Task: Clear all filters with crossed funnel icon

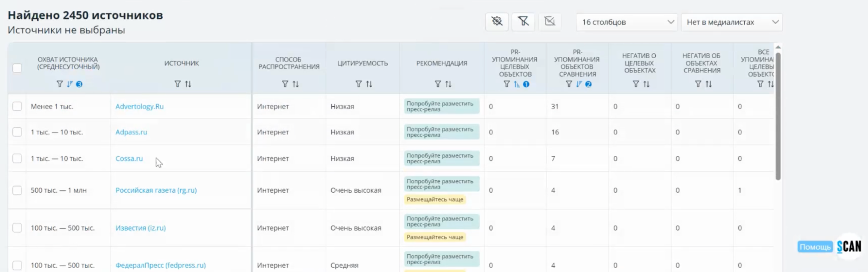Action: [x=523, y=21]
